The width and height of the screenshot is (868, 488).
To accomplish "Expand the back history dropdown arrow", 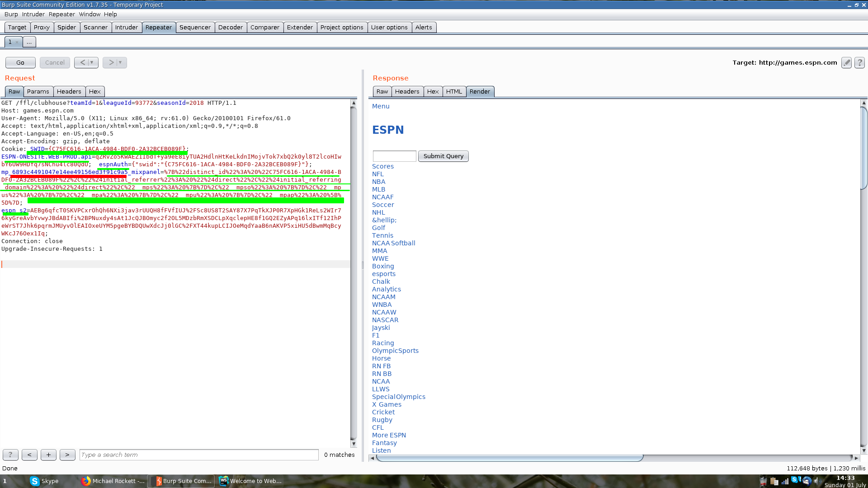I will pos(92,62).
